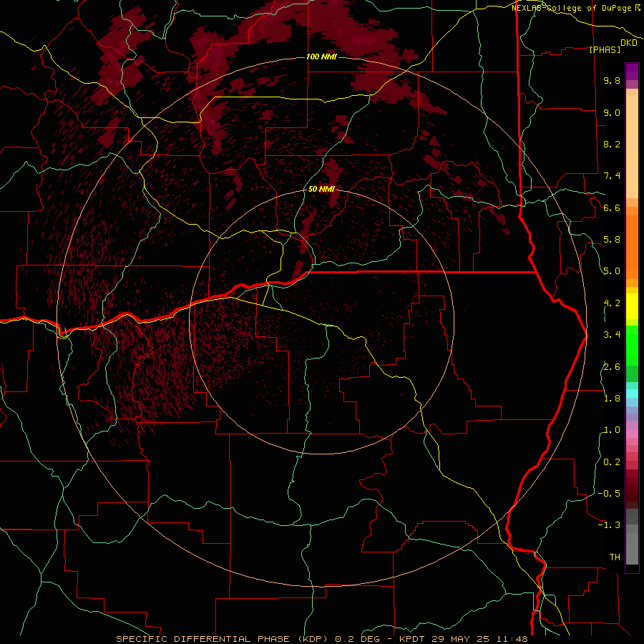The width and height of the screenshot is (644, 644).
Task: Click the 5.0 legend value
Action: 612,271
